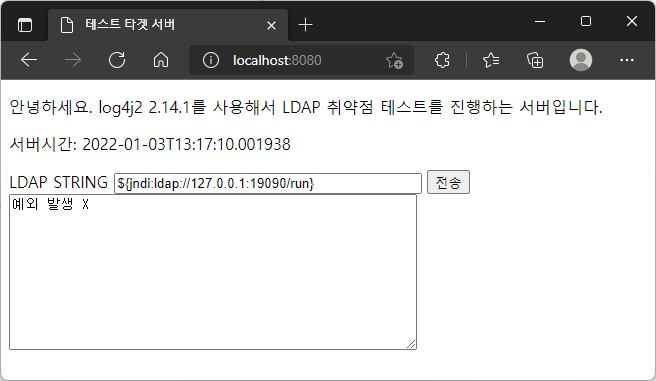This screenshot has width=656, height=381.
Task: Maximize the browser window
Action: point(586,21)
